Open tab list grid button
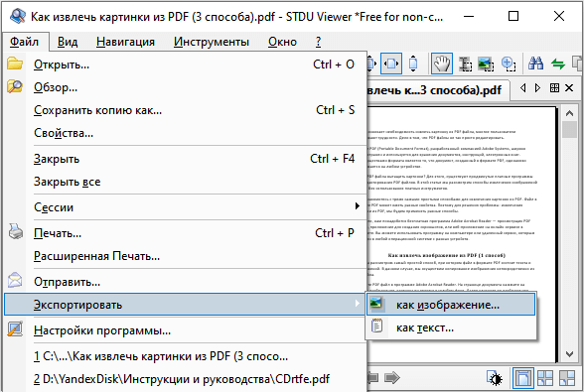Viewport: 584px width, 392px height. click(554, 88)
